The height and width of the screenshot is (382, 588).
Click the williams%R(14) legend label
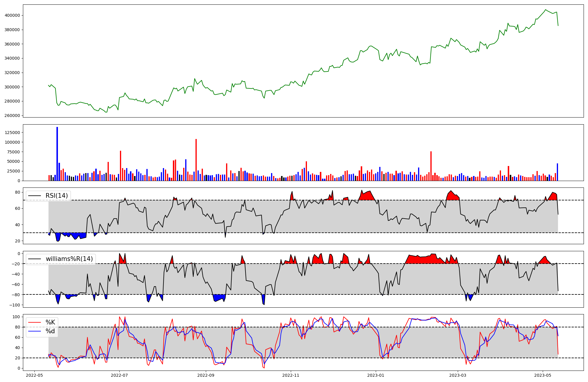point(69,259)
